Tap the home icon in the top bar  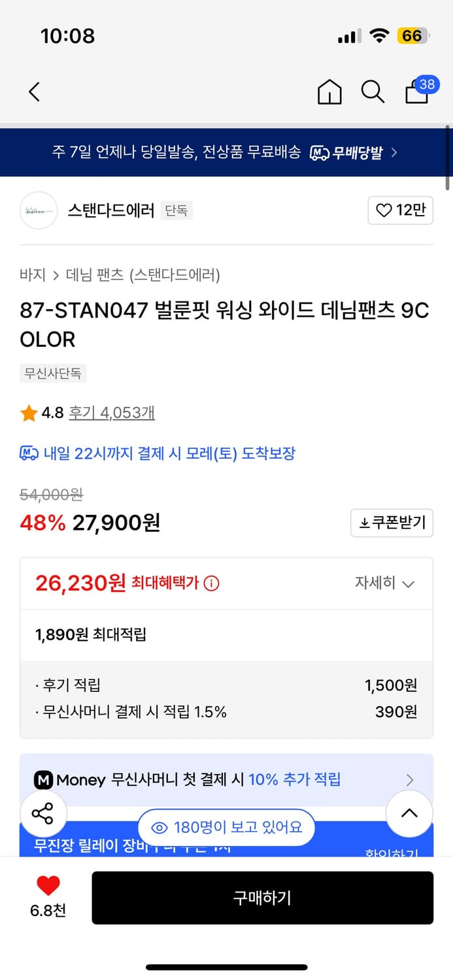tap(329, 92)
